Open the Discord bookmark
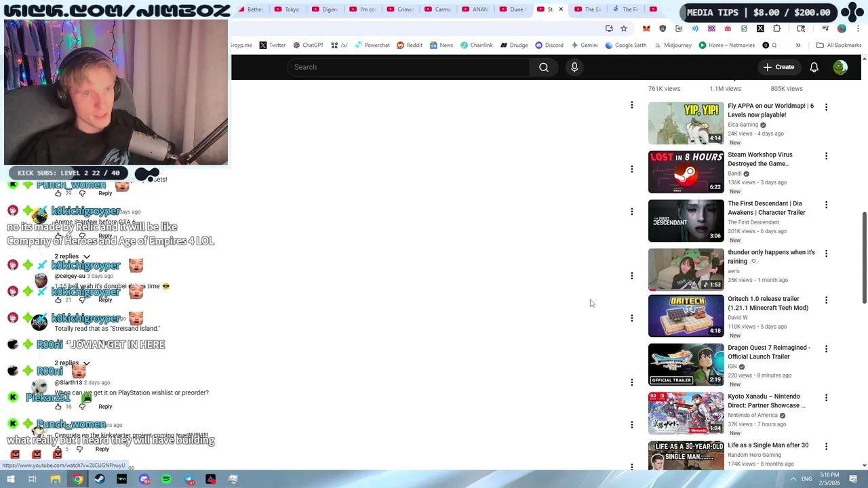868x488 pixels. click(549, 45)
